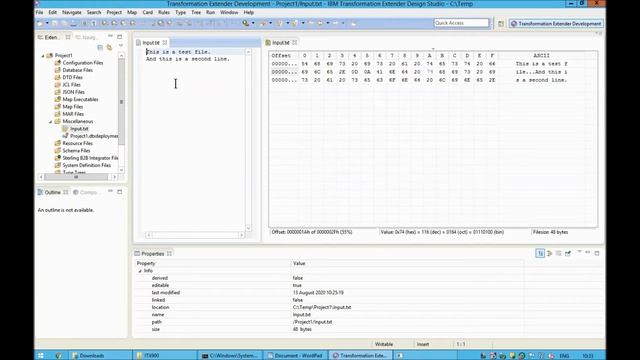
Task: Click the Resource Files folder icon
Action: pyautogui.click(x=58, y=143)
